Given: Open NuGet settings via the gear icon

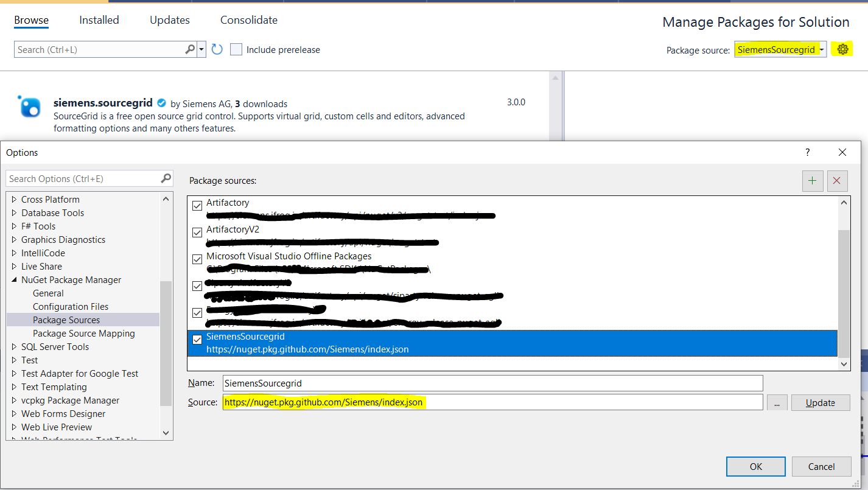Looking at the screenshot, I should 842,49.
